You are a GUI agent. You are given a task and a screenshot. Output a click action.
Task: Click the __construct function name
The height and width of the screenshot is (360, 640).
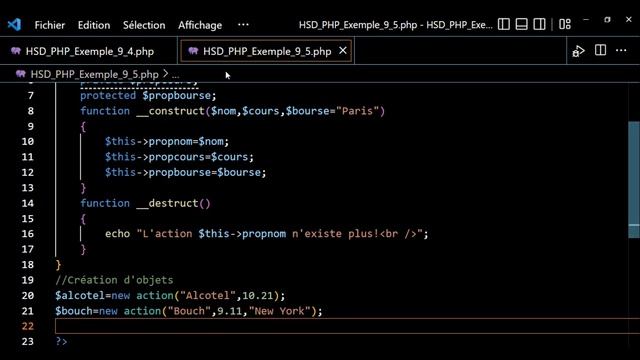click(x=170, y=111)
